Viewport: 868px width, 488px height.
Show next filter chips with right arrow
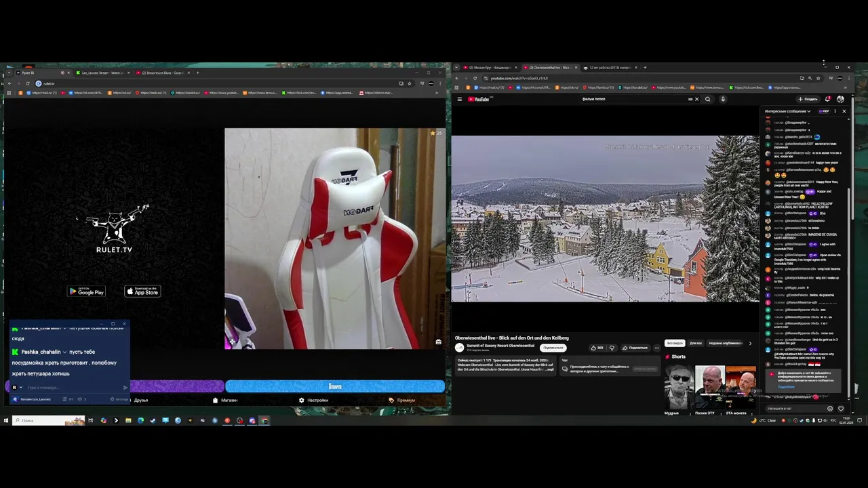[x=750, y=343]
